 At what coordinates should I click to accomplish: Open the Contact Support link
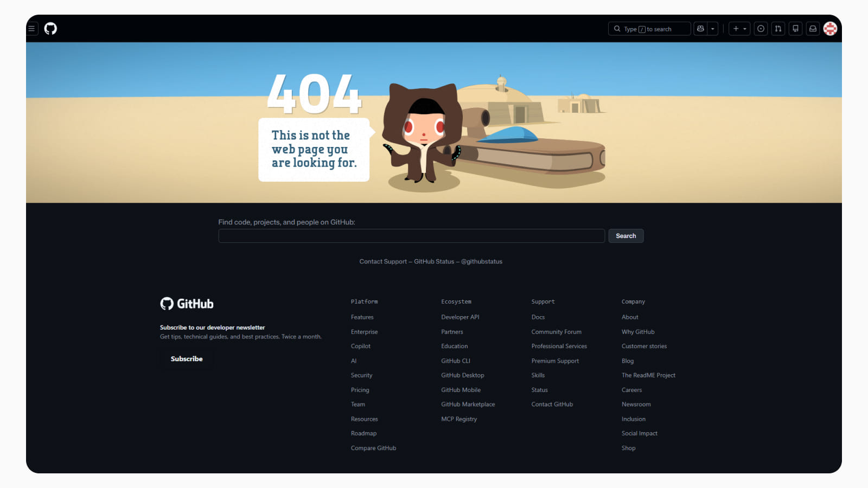tap(383, 261)
